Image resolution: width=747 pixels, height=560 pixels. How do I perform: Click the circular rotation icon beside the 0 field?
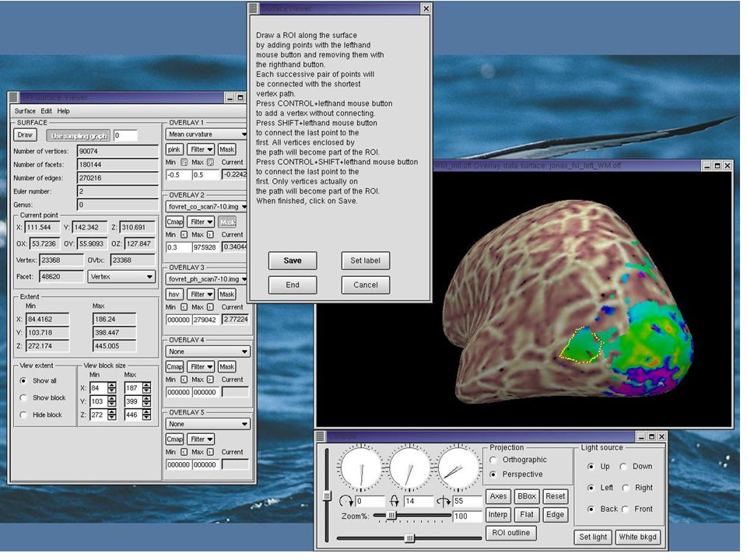click(345, 501)
